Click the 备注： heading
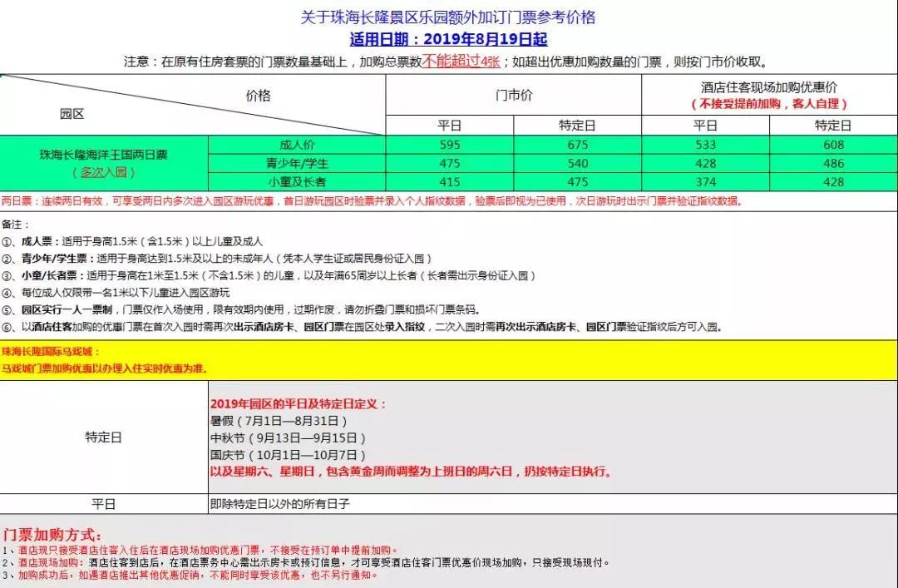This screenshot has width=898, height=588. (16, 224)
